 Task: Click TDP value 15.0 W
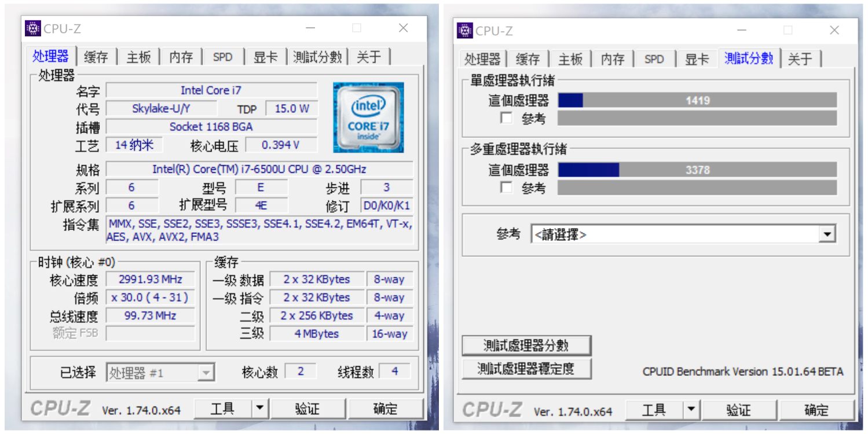tap(291, 108)
